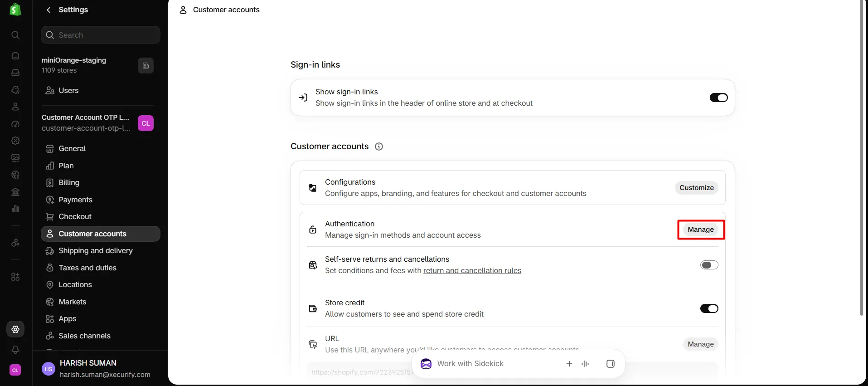
Task: Click the pink CL store badge in the sidebar
Action: coord(145,123)
